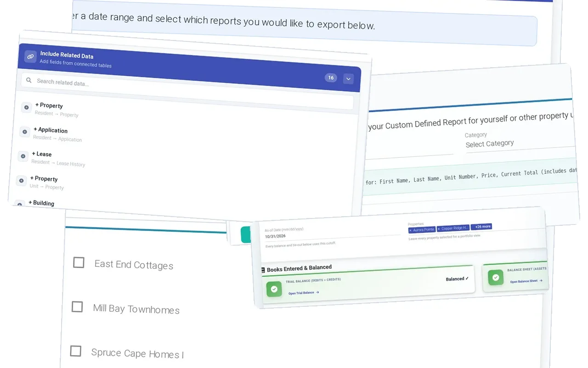
Task: Add the Resident → Property relation plus icon
Action: 26,108
